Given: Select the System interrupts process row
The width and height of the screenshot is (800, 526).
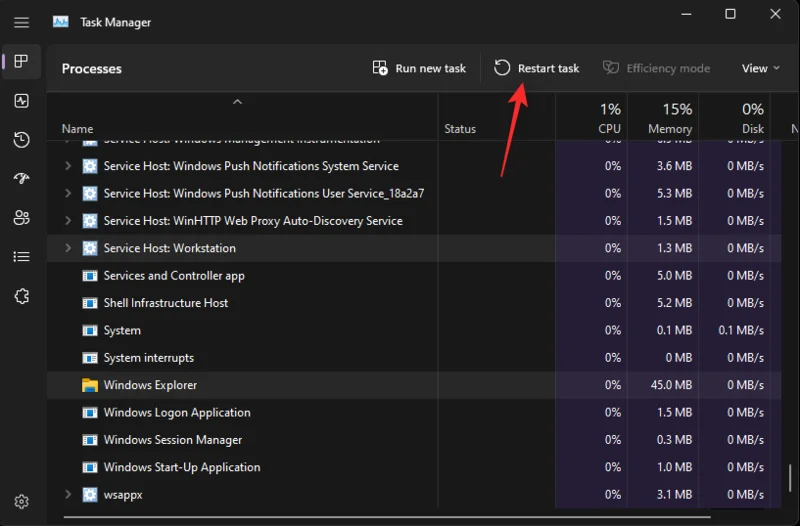Looking at the screenshot, I should pyautogui.click(x=414, y=358).
